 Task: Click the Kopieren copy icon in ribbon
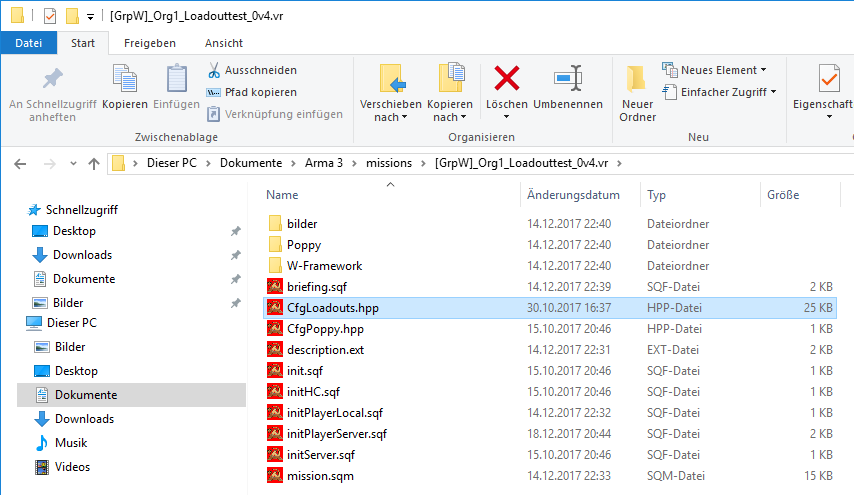(x=124, y=79)
